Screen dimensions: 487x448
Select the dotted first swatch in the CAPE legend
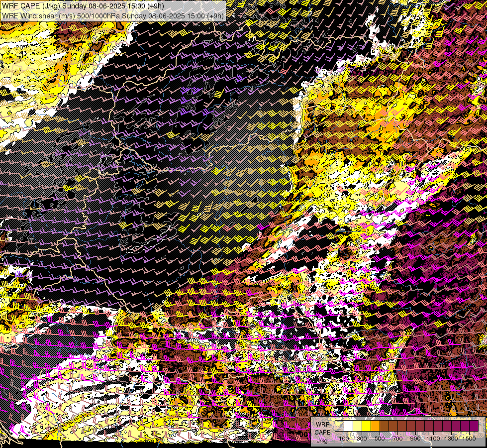[x=339, y=426]
